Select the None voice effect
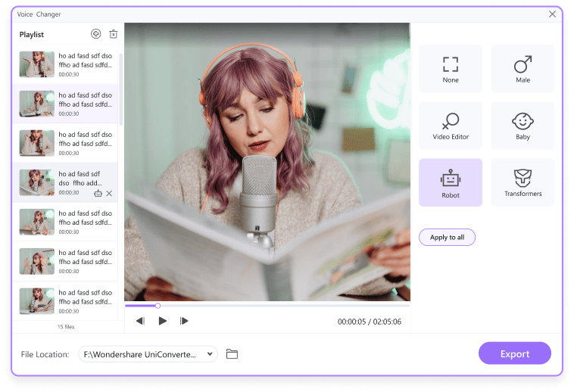This screenshot has height=392, width=574. [x=451, y=69]
